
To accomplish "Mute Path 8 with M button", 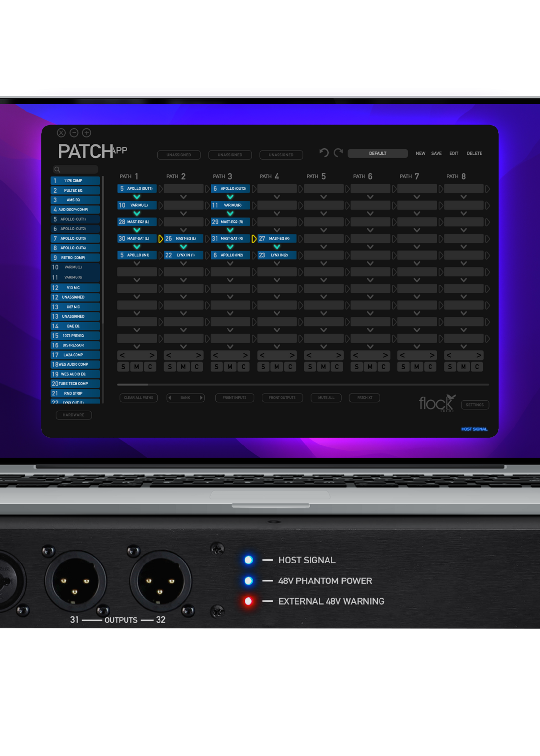I will [464, 367].
